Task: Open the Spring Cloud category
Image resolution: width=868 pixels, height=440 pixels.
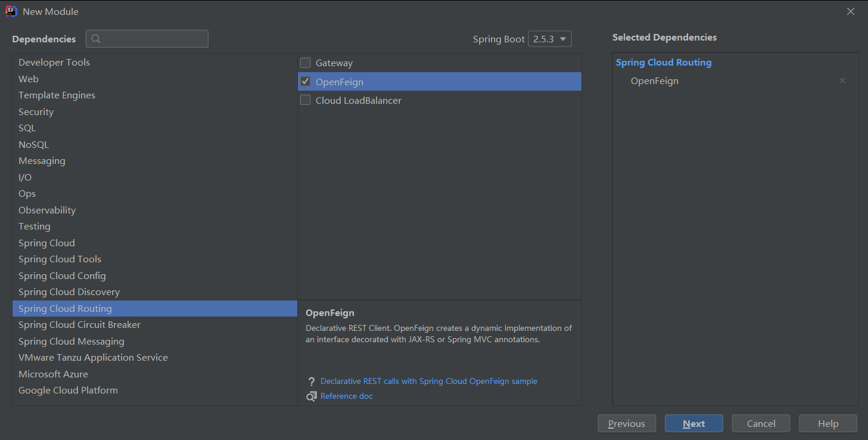Action: [x=155, y=243]
